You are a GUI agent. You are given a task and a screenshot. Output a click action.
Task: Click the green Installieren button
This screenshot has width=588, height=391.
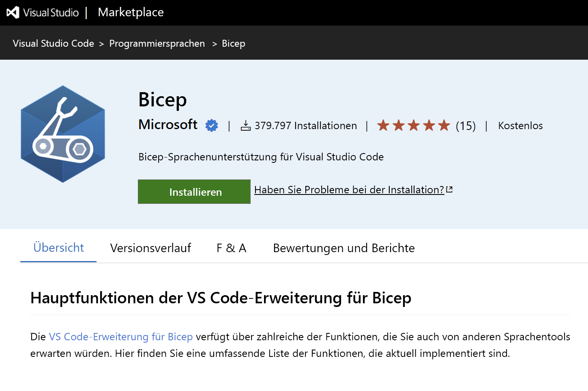click(x=194, y=191)
